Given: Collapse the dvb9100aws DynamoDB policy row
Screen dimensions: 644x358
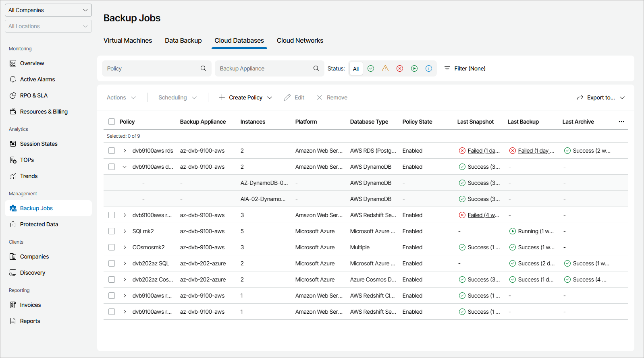Looking at the screenshot, I should (x=125, y=167).
